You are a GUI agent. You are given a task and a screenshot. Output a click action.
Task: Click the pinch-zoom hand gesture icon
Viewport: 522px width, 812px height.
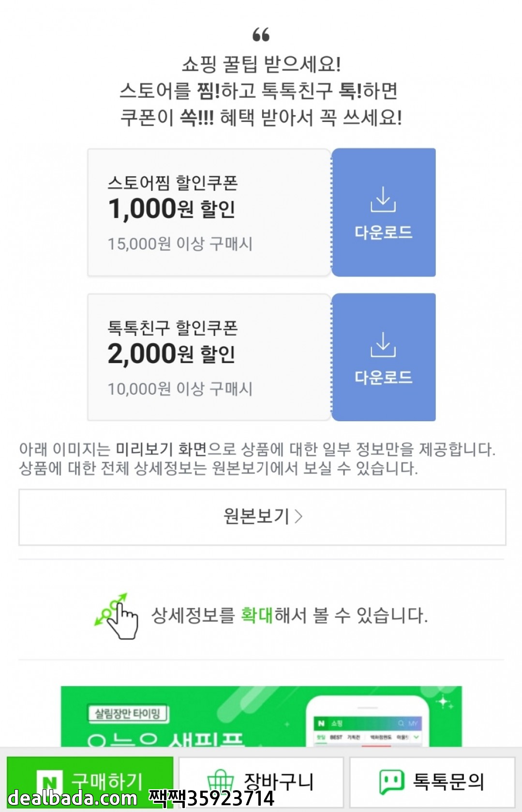(x=118, y=616)
